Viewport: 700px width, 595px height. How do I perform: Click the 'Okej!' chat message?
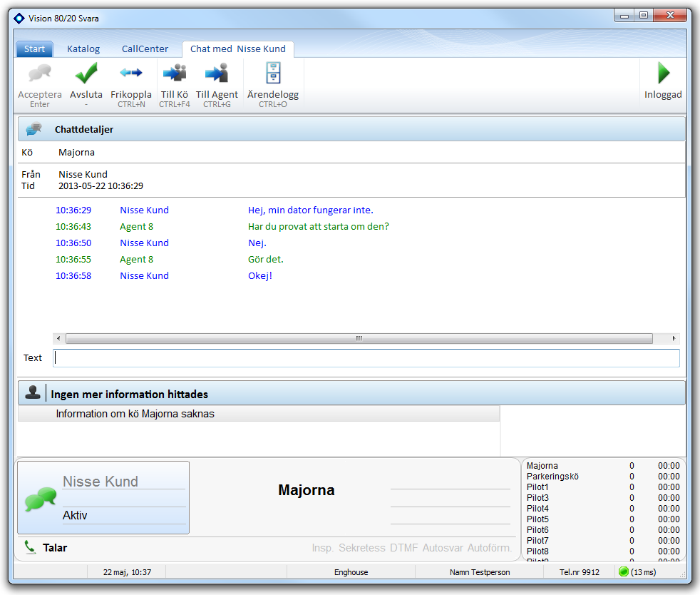click(x=259, y=275)
